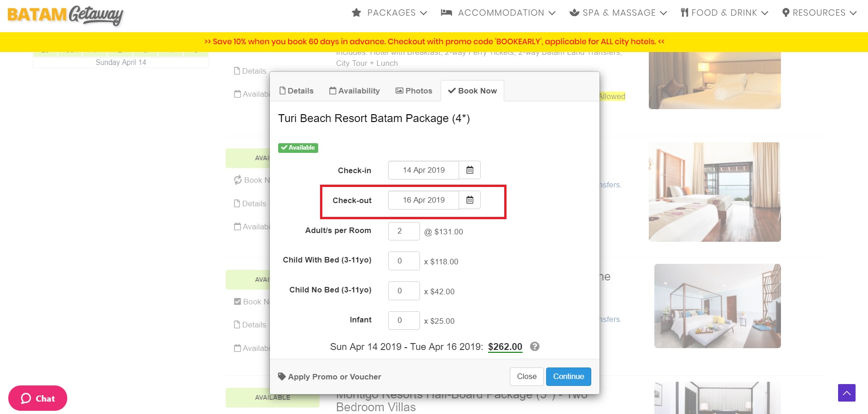Screen dimensions: 868x414
Task: Click the Check-out date field
Action: [424, 200]
